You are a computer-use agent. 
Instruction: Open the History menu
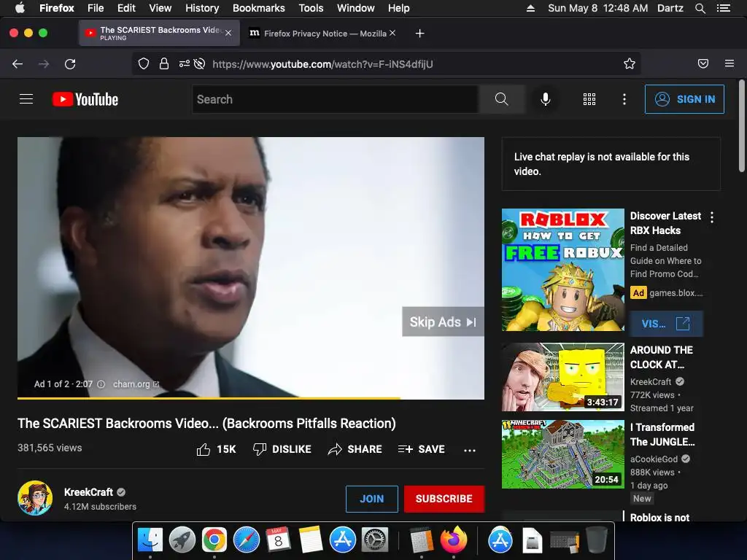coord(202,8)
